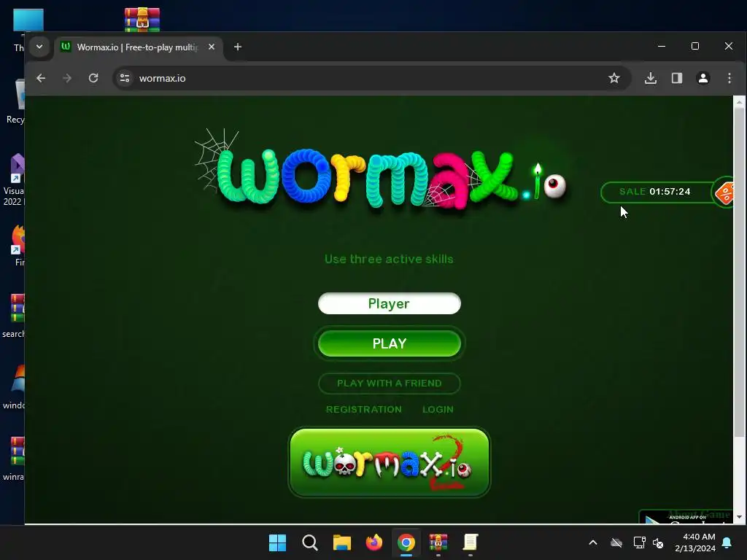
Task: Click the muted volume tray icon
Action: point(658,542)
